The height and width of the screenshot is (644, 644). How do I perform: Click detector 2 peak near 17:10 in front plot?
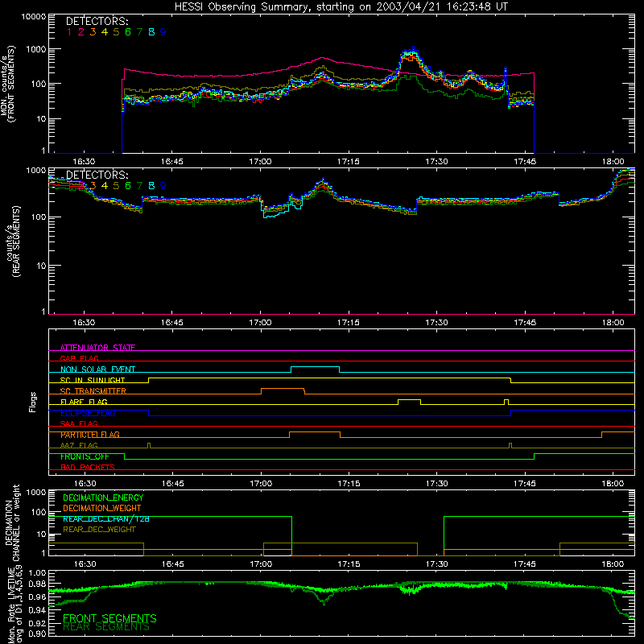pos(323,58)
